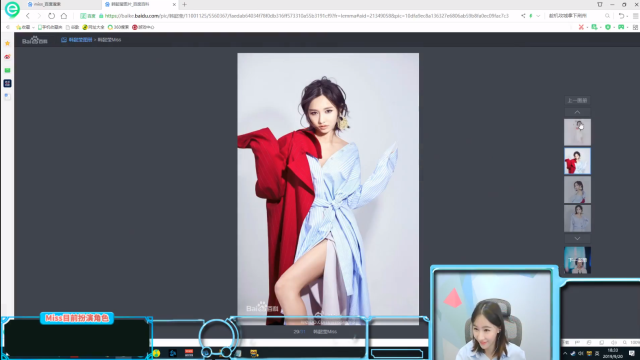Screen dimensions: 640x360
Task: Click the browser status bar zoom magnifier
Action: pyautogui.click(x=625, y=342)
